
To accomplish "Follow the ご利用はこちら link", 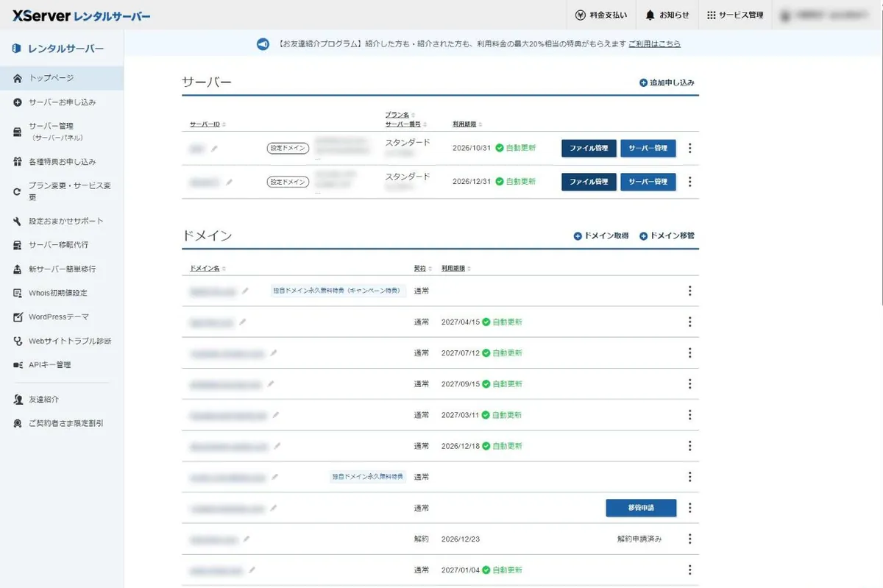I will tap(654, 44).
